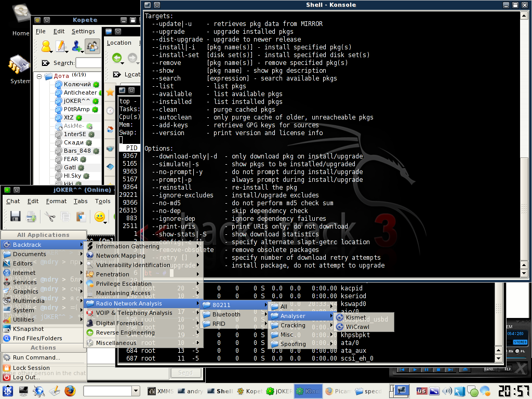Stop playback in XMMS
The image size is (532, 399).
pyautogui.click(x=438, y=369)
